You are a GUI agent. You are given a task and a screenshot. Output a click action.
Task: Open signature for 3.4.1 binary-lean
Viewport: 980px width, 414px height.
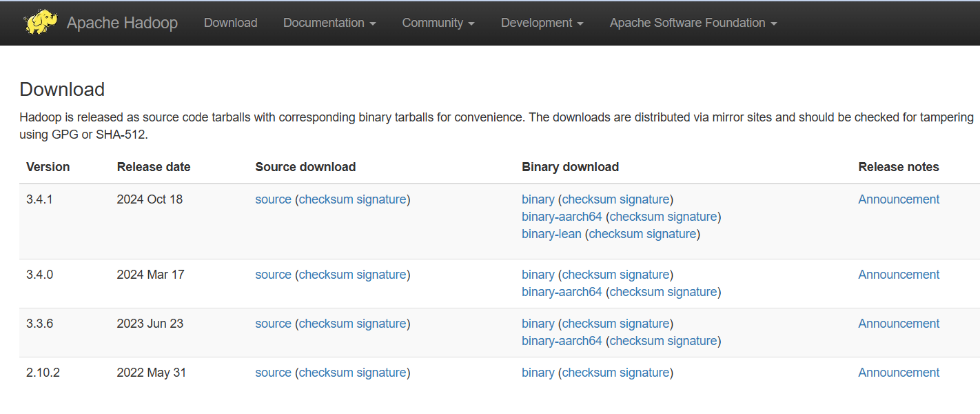pyautogui.click(x=671, y=234)
